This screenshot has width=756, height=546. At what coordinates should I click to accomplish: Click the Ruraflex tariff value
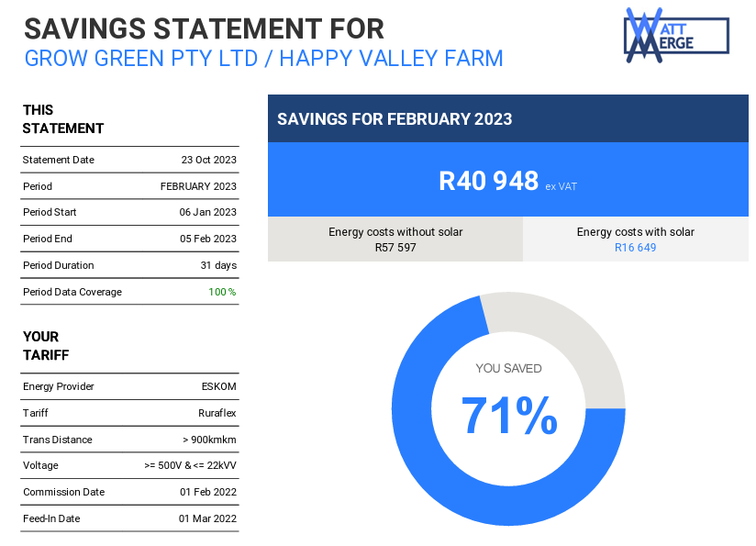pyautogui.click(x=217, y=413)
